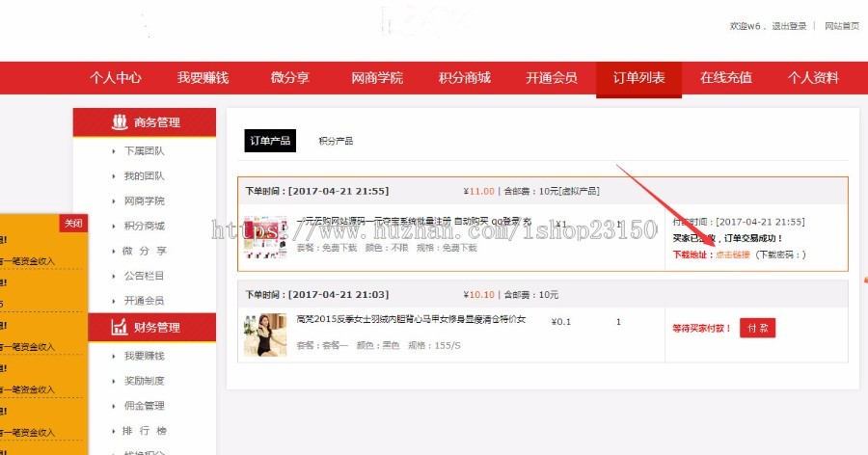Open 我的团队 in the sidebar
The image size is (868, 455).
pos(144,175)
